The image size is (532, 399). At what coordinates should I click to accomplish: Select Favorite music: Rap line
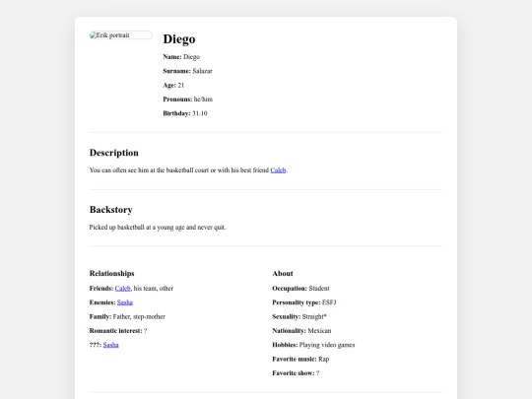pyautogui.click(x=300, y=360)
